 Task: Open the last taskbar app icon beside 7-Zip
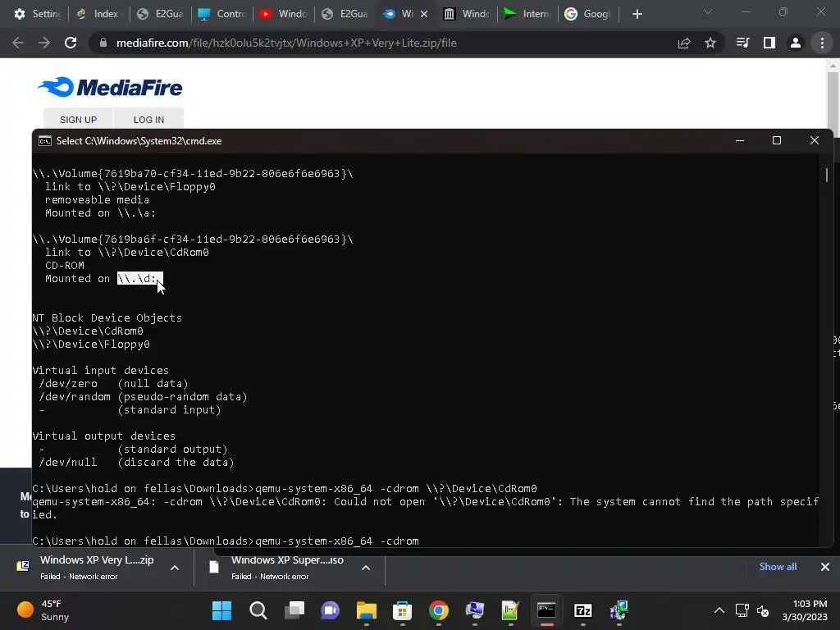(619, 610)
